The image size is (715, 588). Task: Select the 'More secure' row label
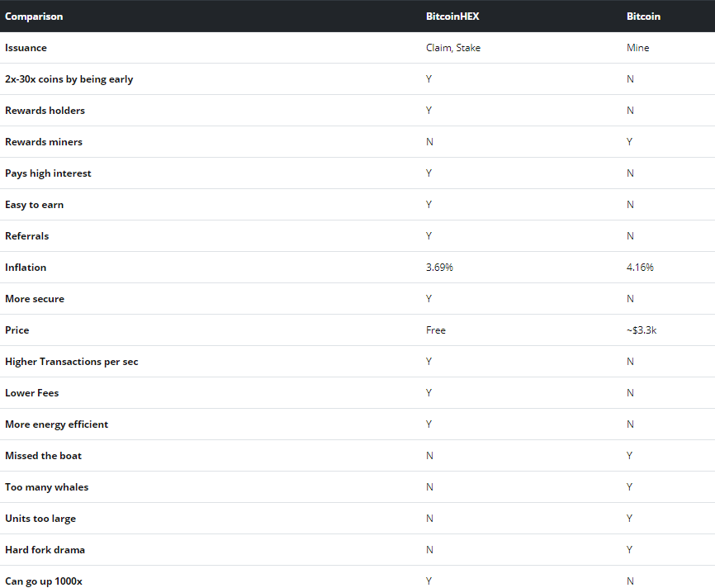coord(35,299)
